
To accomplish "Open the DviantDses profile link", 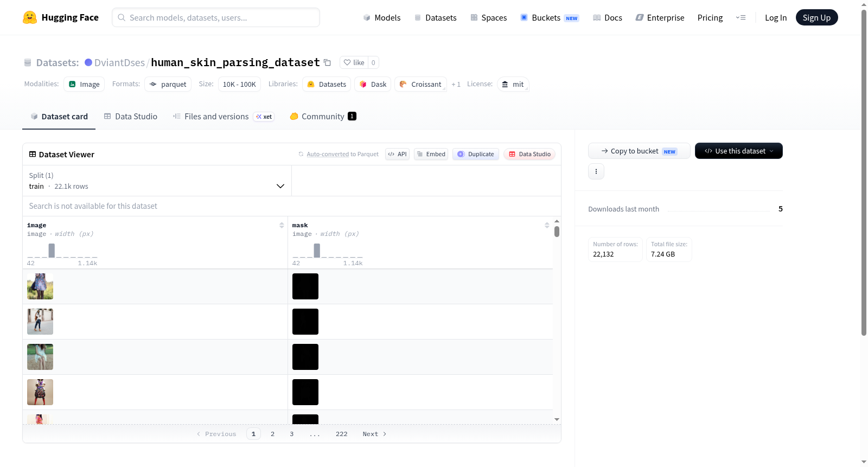I will point(119,62).
